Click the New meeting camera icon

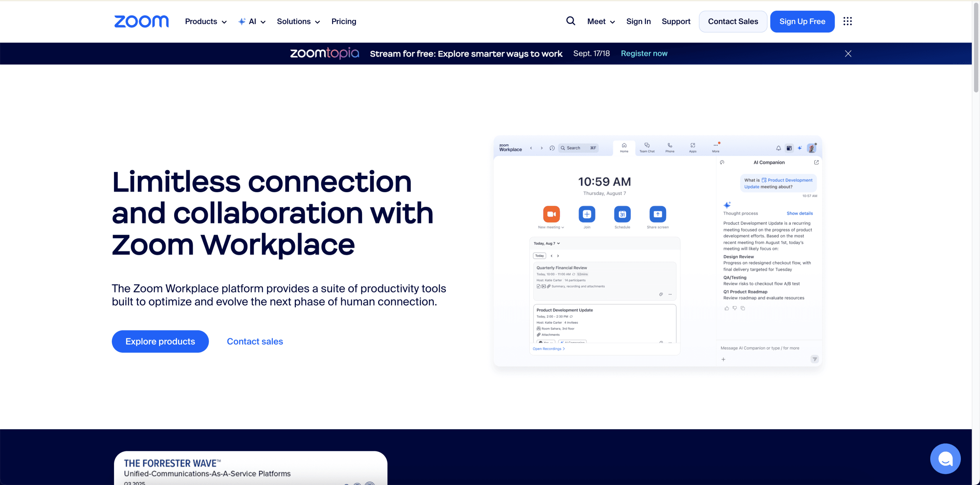pyautogui.click(x=551, y=214)
